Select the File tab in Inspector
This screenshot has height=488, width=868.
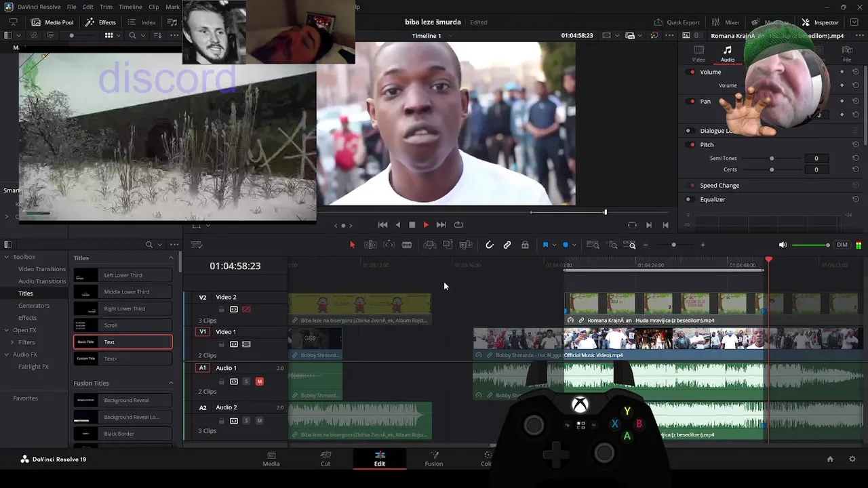pyautogui.click(x=847, y=54)
